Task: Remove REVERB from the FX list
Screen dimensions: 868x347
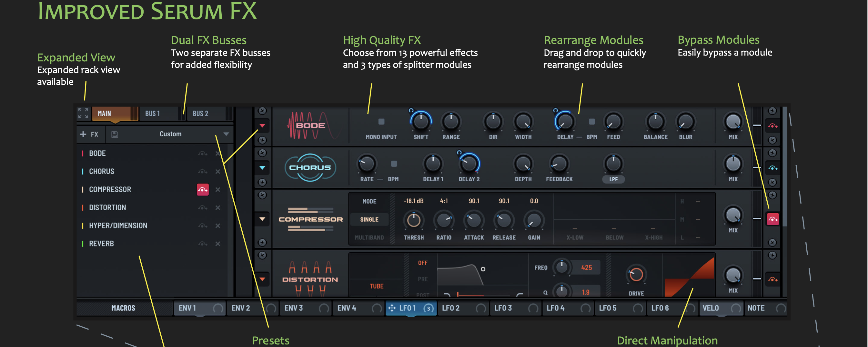Action: [218, 244]
